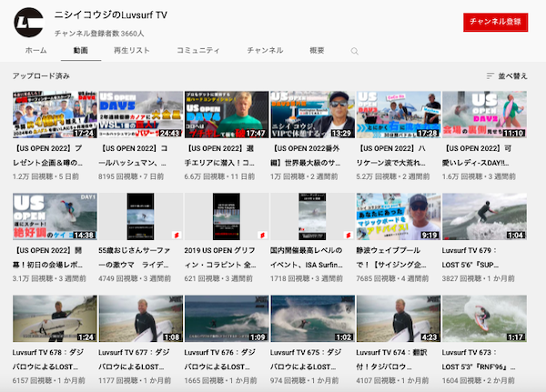Open title 2019 US OPEN グリフィン・コラピント

pos(220,257)
